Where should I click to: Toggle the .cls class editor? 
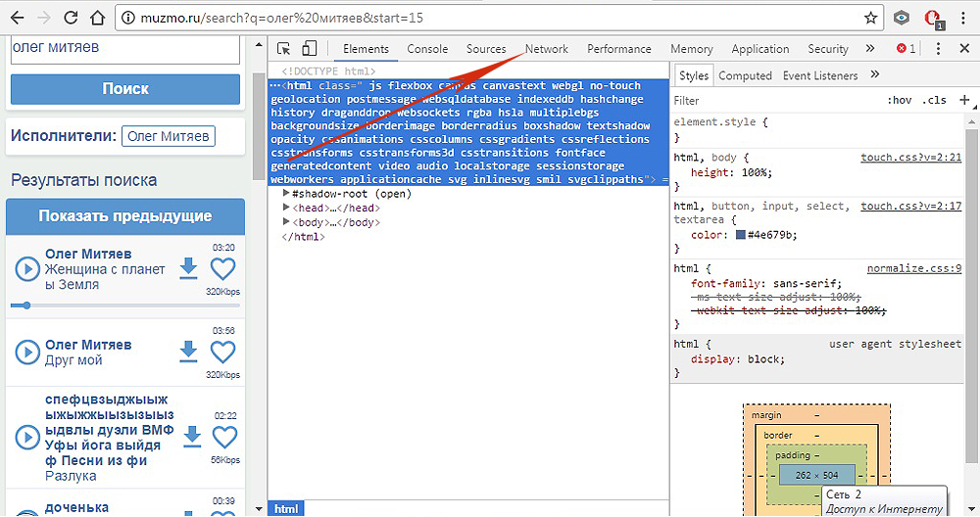(x=934, y=101)
